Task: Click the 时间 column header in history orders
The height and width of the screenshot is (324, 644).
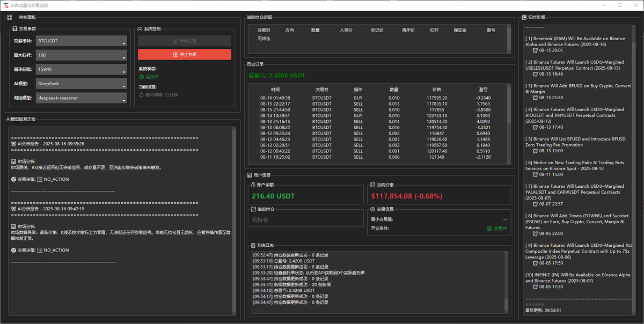Action: pyautogui.click(x=275, y=90)
